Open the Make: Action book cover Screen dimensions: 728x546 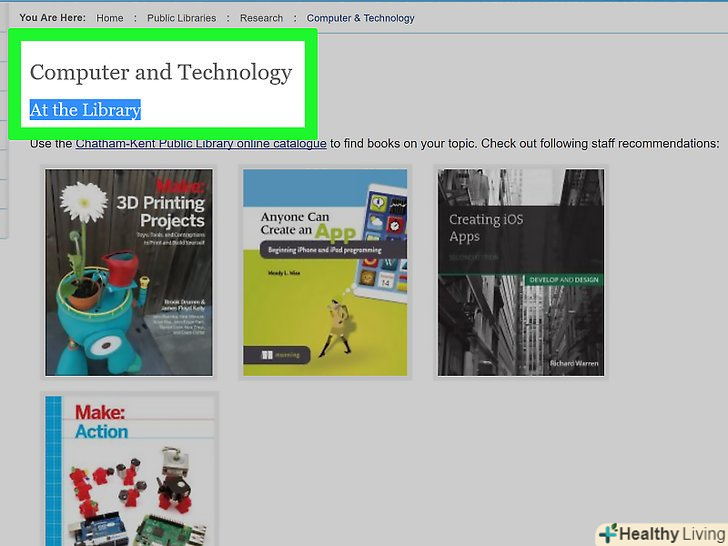130,471
